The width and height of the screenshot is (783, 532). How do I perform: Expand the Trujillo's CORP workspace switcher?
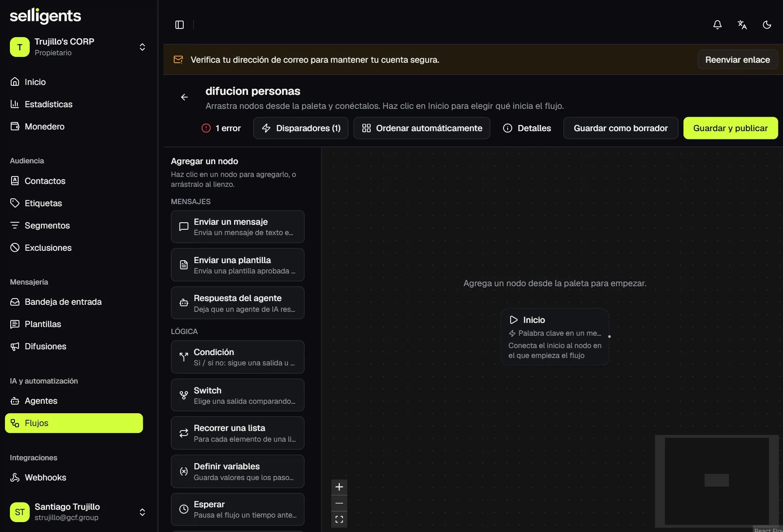(x=78, y=47)
